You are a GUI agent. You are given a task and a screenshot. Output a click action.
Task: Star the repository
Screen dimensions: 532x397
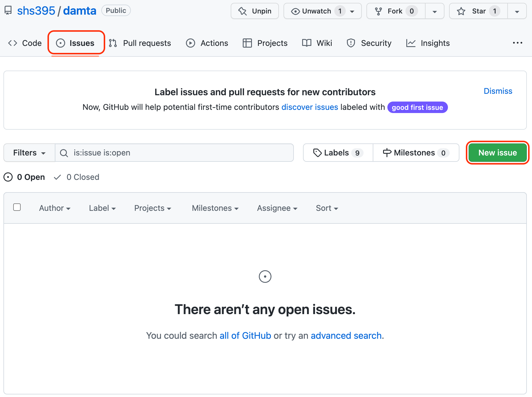[478, 11]
